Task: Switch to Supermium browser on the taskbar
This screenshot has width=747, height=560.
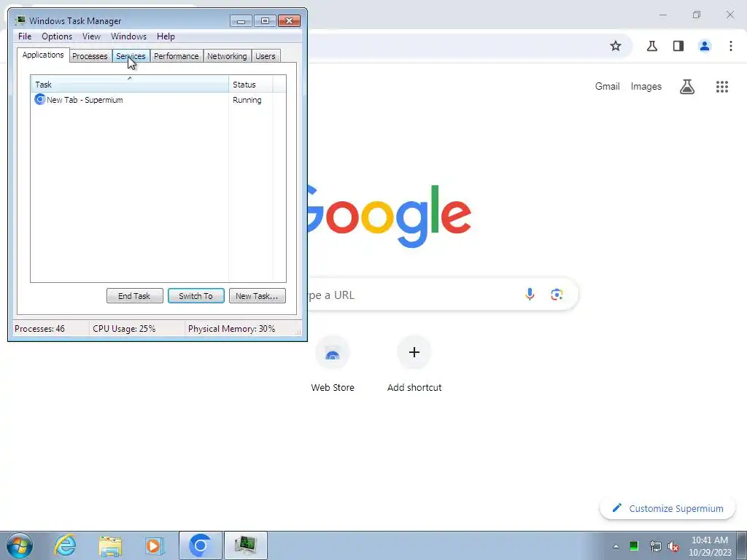Action: pos(200,545)
